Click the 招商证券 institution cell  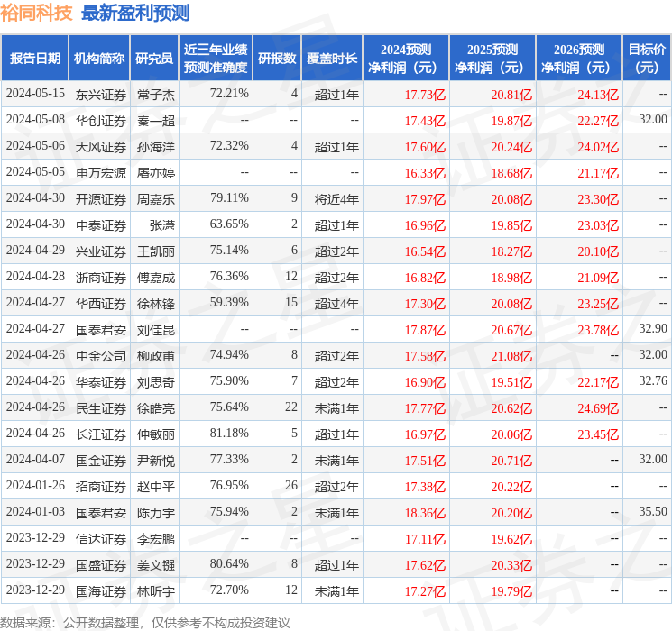coord(101,487)
